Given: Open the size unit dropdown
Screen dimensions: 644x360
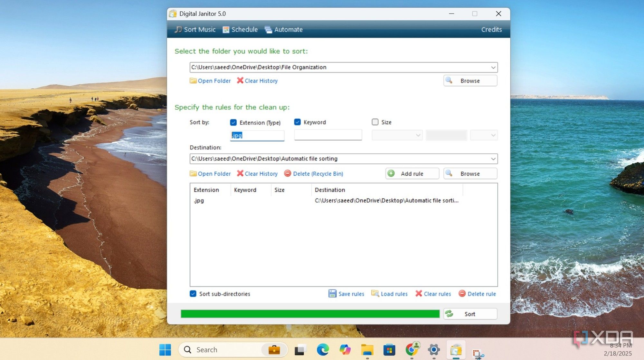Looking at the screenshot, I should pos(484,135).
